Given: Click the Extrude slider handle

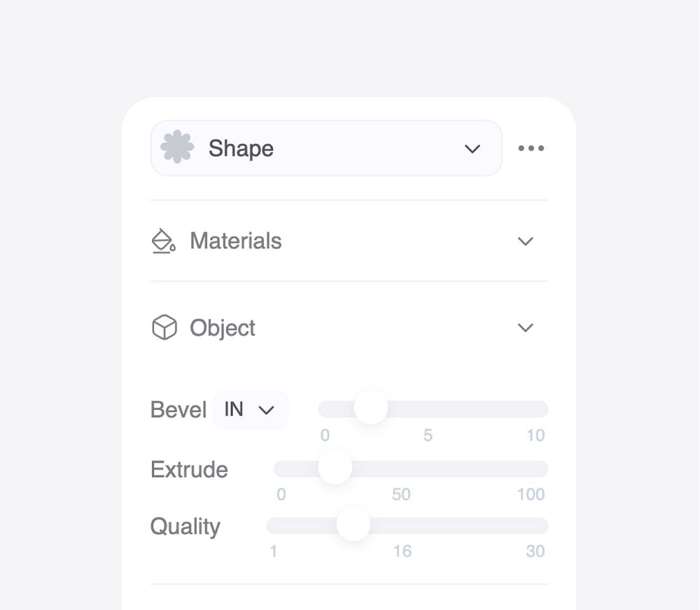Looking at the screenshot, I should tap(335, 467).
